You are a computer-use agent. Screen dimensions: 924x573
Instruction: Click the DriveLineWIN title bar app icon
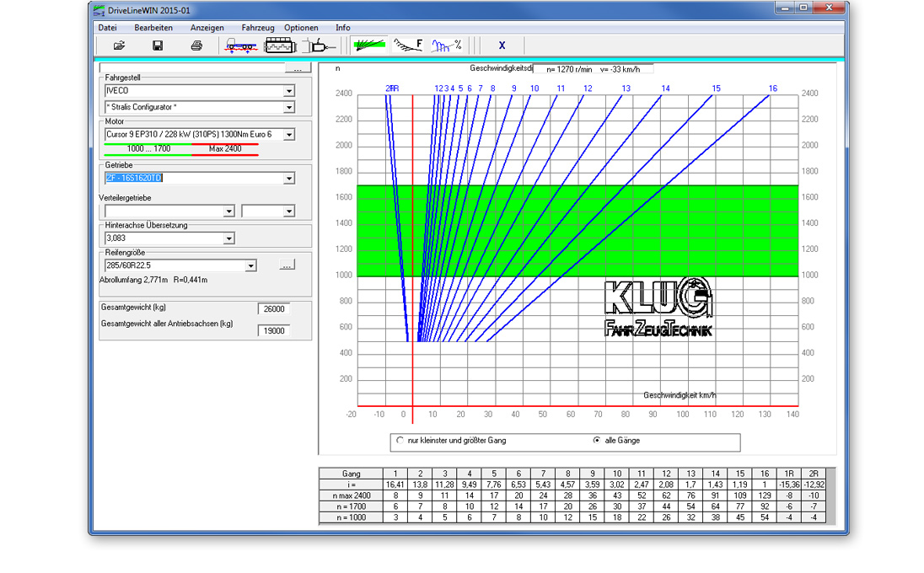coord(99,10)
